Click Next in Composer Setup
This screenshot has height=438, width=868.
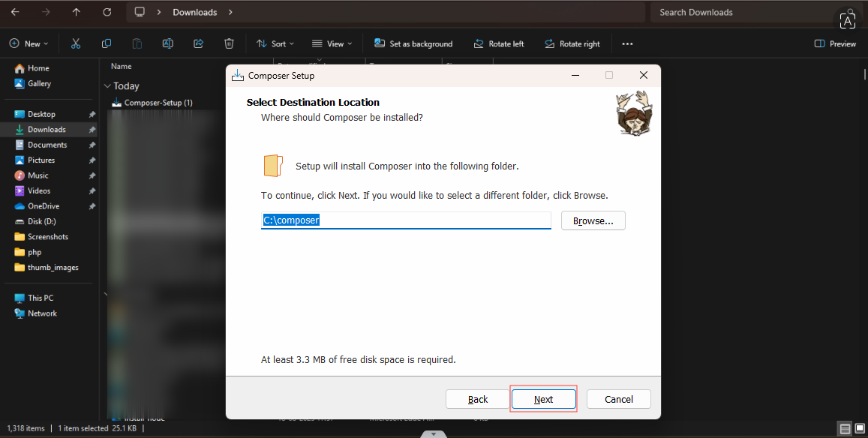pyautogui.click(x=544, y=399)
